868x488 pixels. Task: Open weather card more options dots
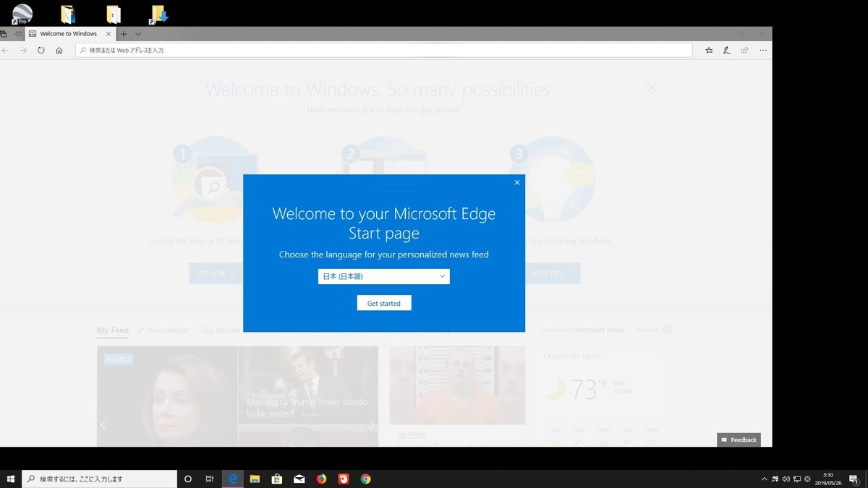tap(658, 356)
